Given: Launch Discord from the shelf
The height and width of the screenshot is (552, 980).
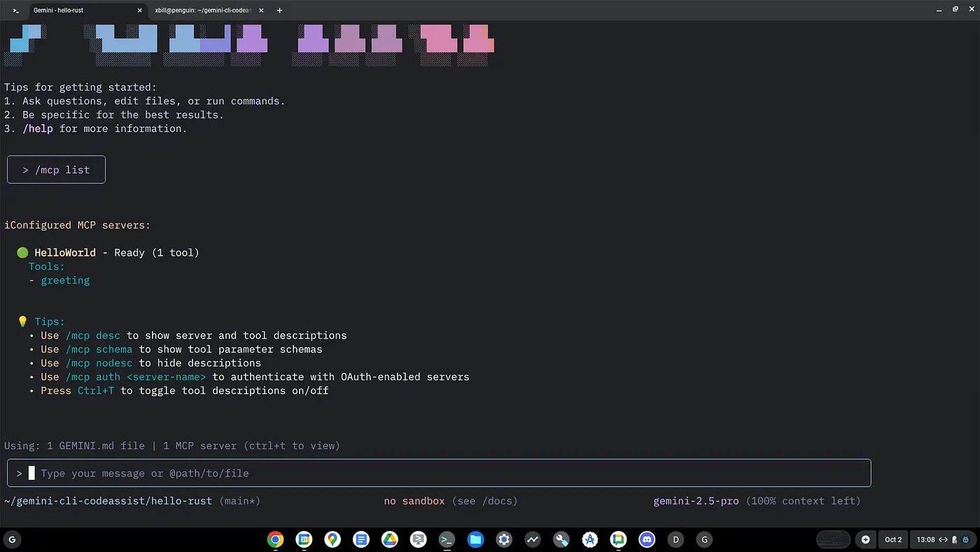Looking at the screenshot, I should [647, 539].
